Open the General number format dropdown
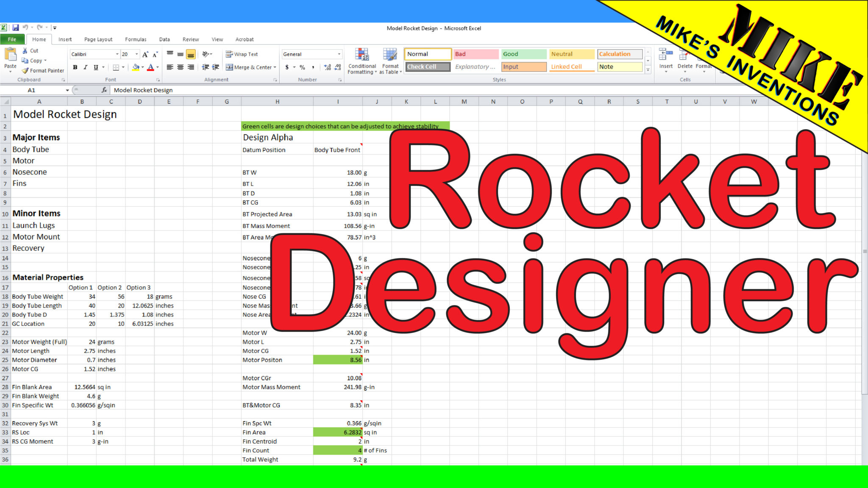This screenshot has height=488, width=868. [x=339, y=54]
